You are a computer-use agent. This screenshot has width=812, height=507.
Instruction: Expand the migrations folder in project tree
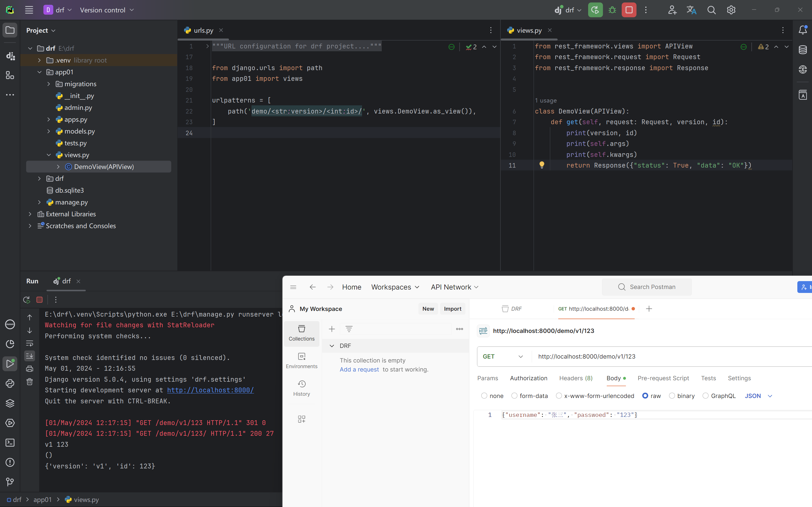click(x=49, y=84)
